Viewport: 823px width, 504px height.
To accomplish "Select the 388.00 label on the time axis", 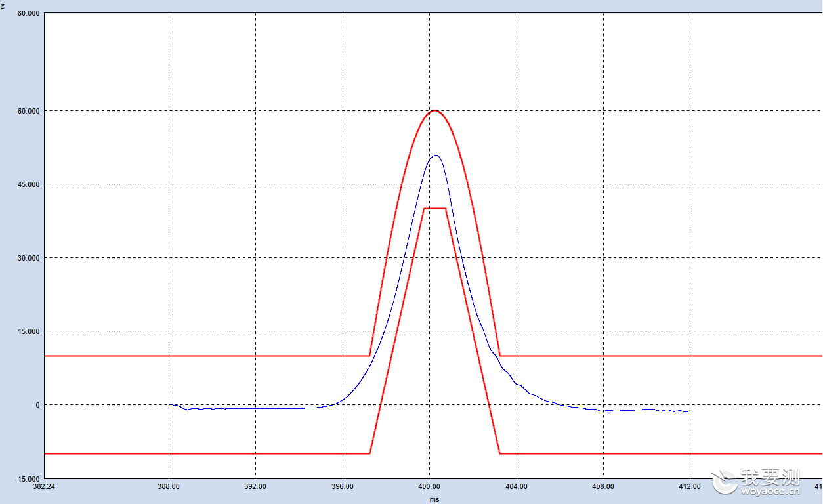I will 169,486.
